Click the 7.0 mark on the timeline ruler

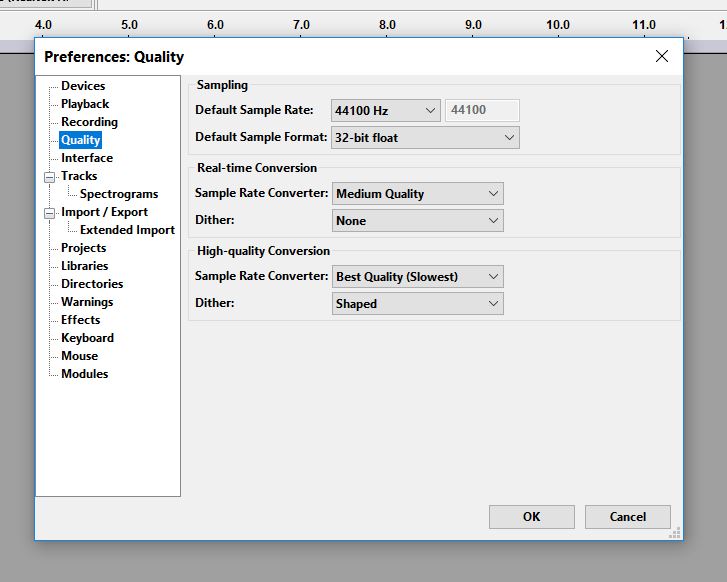click(301, 25)
